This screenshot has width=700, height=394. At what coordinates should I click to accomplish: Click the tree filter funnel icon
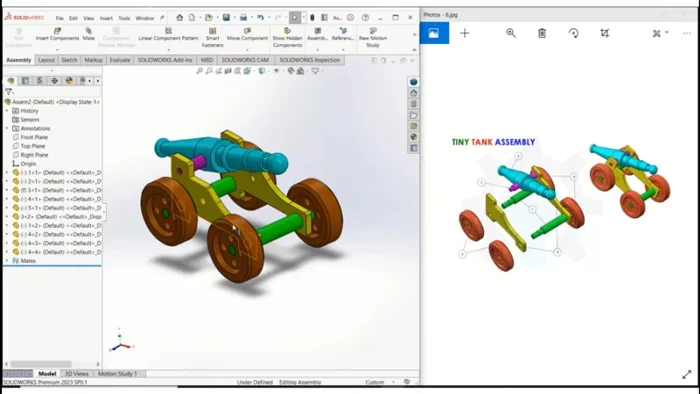pyautogui.click(x=8, y=91)
